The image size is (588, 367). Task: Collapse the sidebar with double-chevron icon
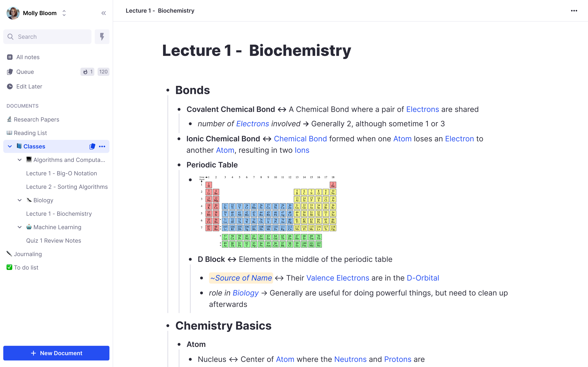104,13
